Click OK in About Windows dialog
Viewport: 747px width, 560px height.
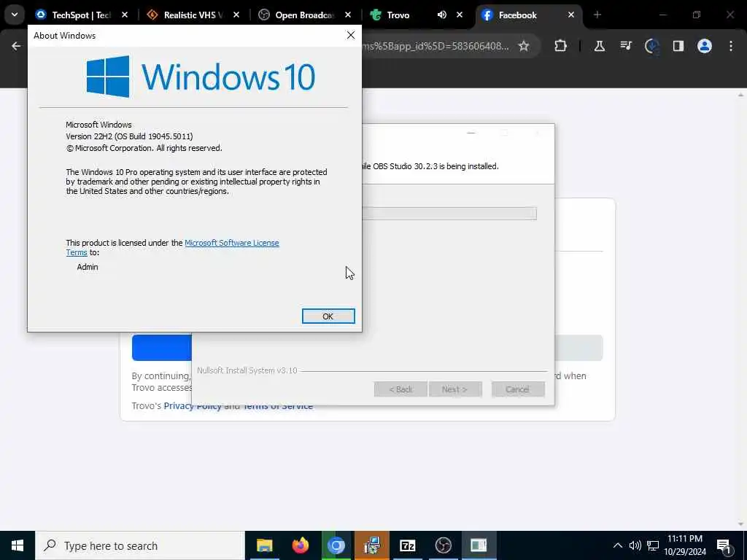(x=328, y=316)
